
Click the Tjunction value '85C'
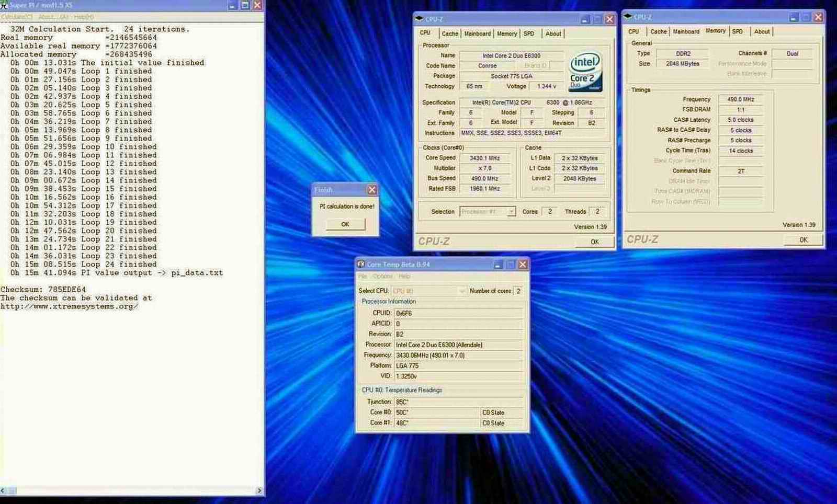(458, 402)
